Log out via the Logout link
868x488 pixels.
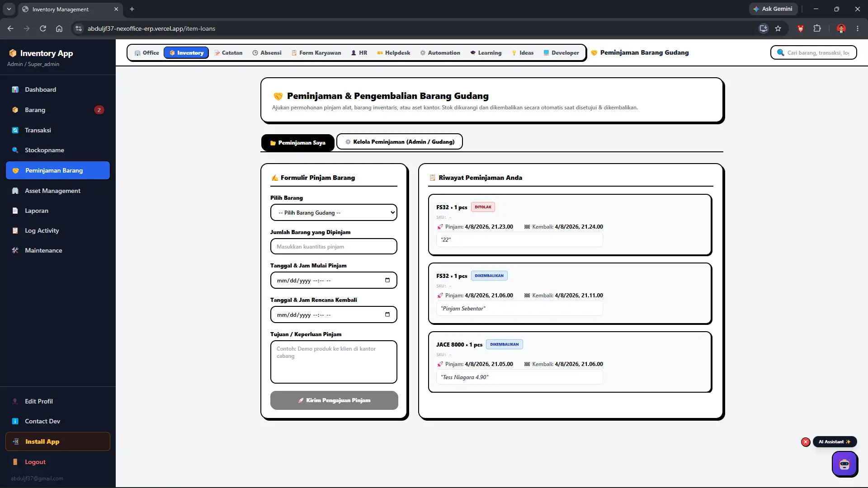coord(58,462)
